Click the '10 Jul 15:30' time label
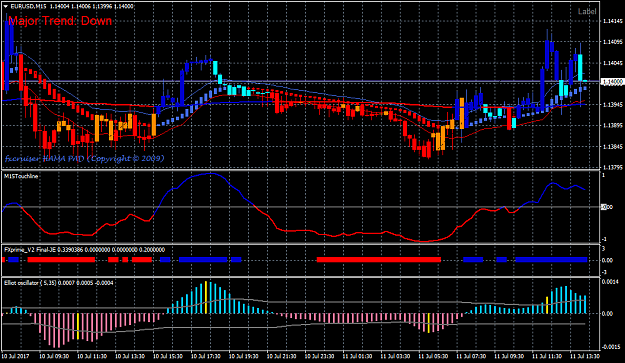The image size is (625, 363). point(168,356)
